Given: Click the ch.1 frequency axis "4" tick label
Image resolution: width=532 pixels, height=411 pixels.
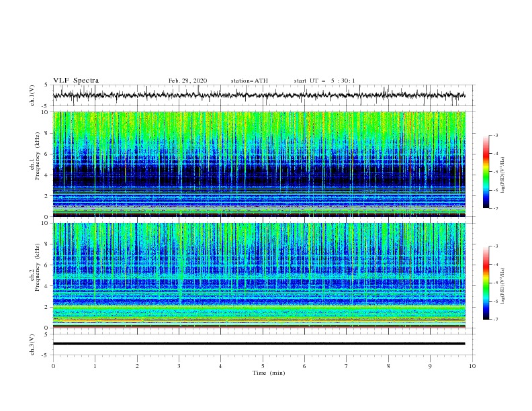Looking at the screenshot, I should [47, 175].
